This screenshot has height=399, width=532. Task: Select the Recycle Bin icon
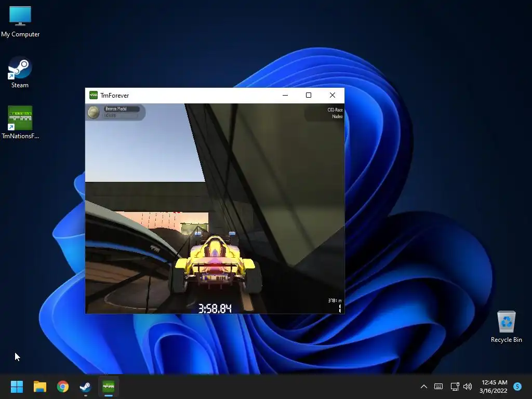506,327
